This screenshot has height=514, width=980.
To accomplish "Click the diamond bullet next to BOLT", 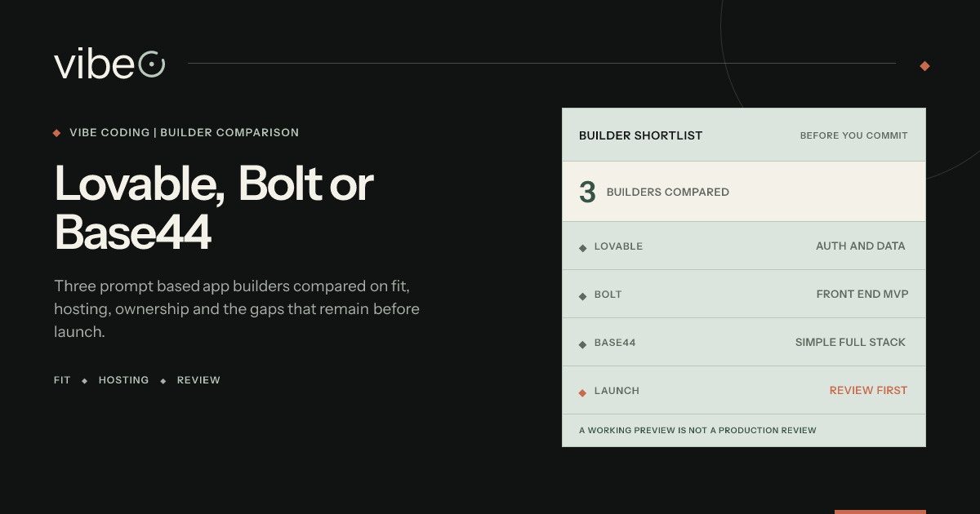I will coord(582,296).
